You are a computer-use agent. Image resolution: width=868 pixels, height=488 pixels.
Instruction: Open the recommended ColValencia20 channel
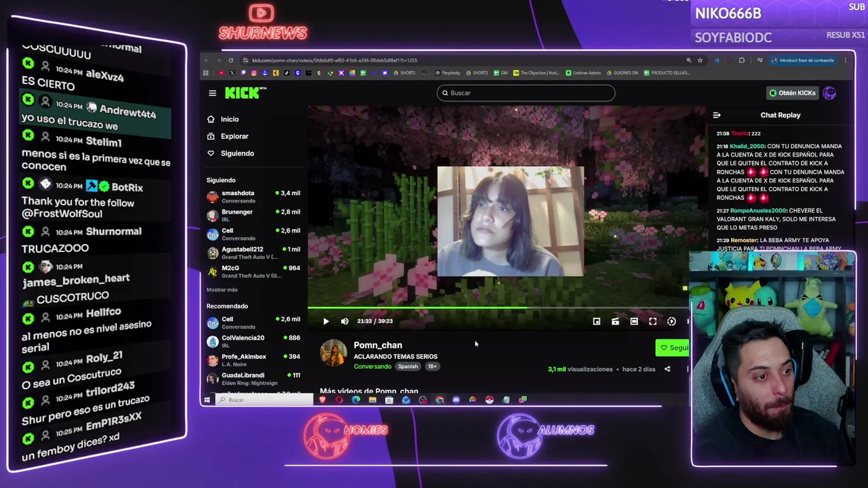click(x=253, y=341)
